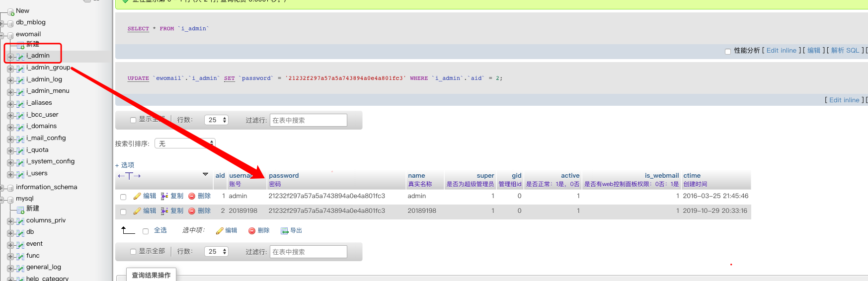868x281 pixels.
Task: Click 新建 under ewomail database
Action: (33, 44)
